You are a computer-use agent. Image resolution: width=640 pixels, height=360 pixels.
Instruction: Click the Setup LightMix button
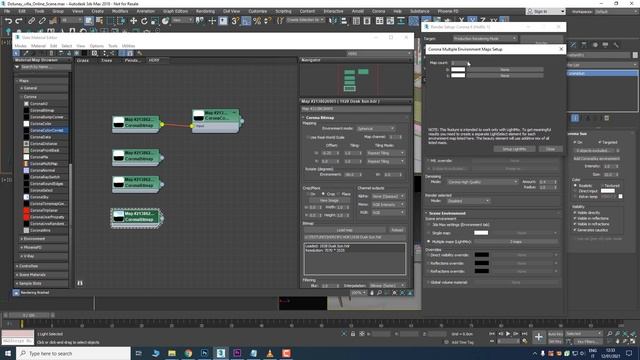pyautogui.click(x=514, y=149)
